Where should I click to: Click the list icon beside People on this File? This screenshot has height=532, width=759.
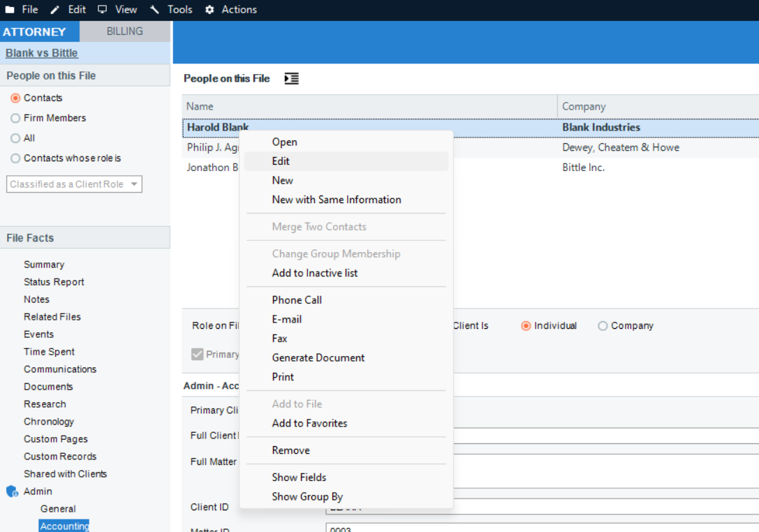pyautogui.click(x=291, y=78)
